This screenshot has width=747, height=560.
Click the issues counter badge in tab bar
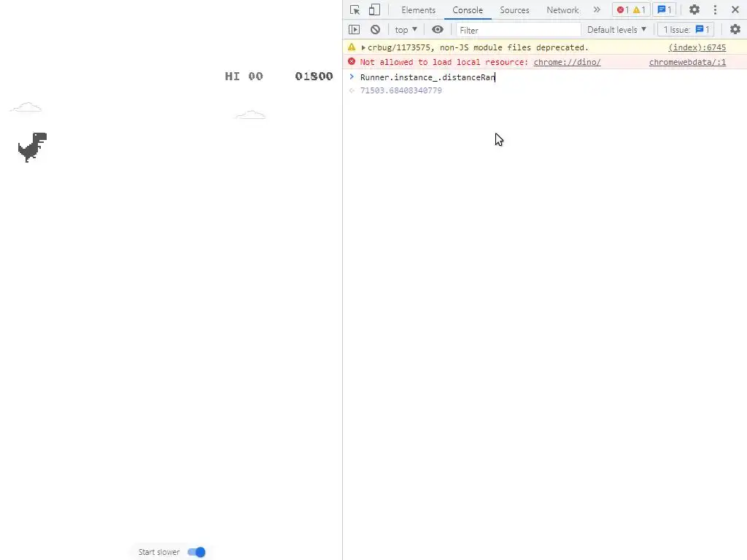coord(665,9)
